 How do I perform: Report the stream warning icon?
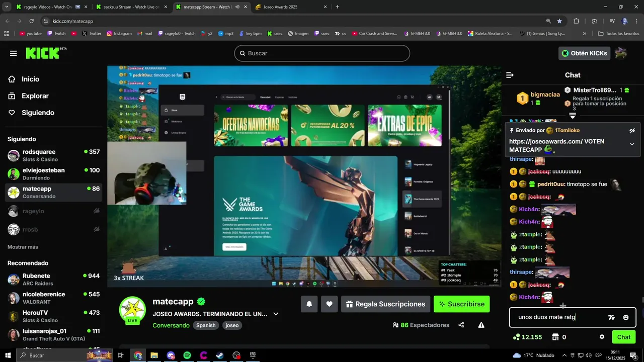[481, 325]
